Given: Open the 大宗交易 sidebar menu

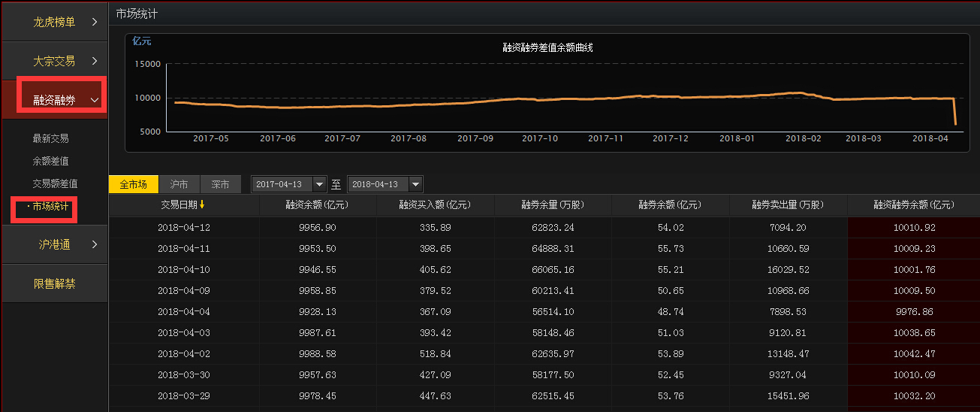Looking at the screenshot, I should pos(54,61).
